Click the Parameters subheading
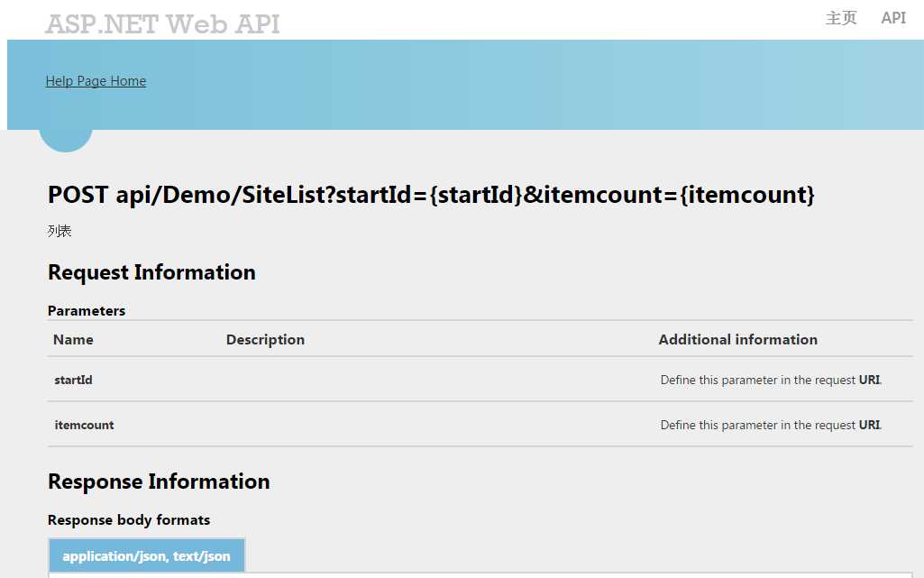 (x=87, y=310)
